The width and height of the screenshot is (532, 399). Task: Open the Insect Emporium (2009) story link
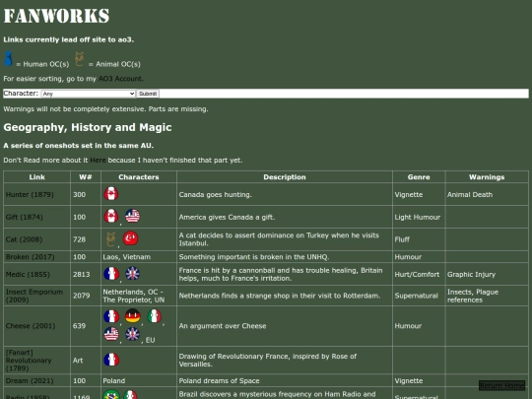click(x=33, y=296)
